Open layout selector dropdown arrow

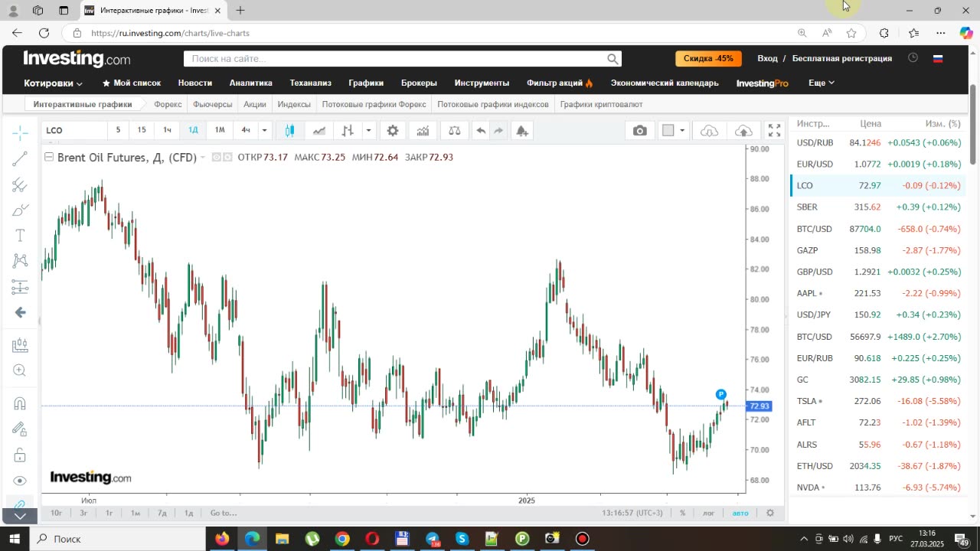click(682, 131)
